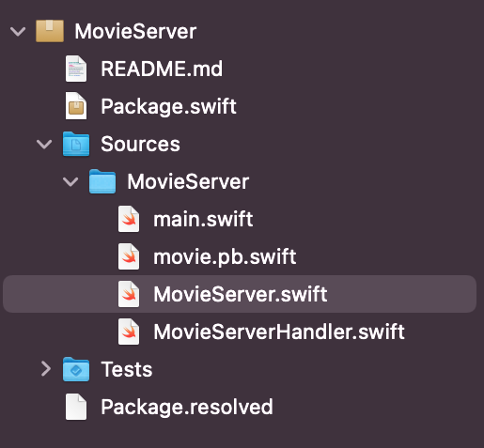484x448 pixels.
Task: Collapse the nested MovieServer folder chevron
Action: [70, 181]
